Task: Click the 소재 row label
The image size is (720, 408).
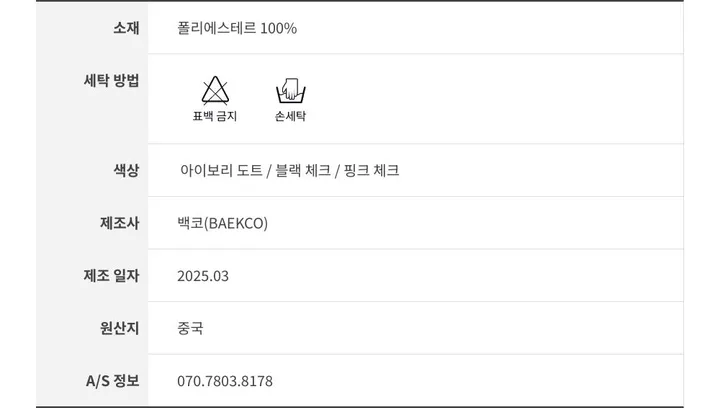Action: [126, 28]
